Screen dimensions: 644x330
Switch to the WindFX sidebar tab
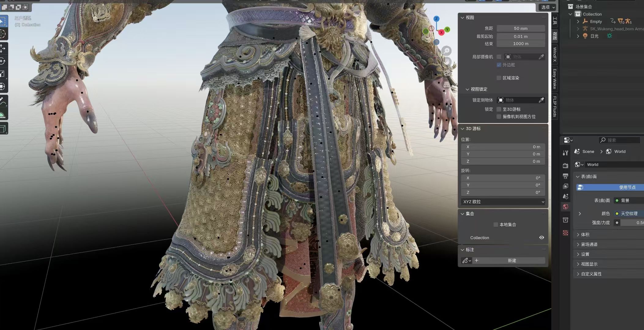(x=555, y=54)
